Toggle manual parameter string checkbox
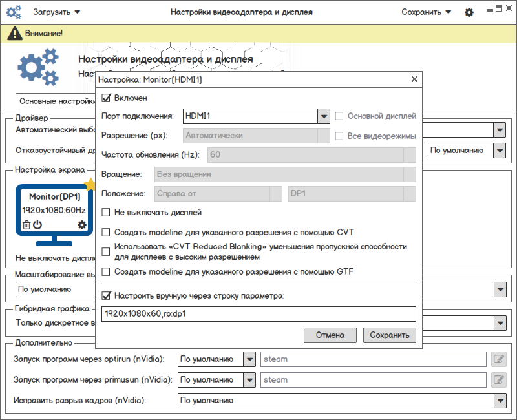Viewport: 517px width, 420px height. (106, 296)
